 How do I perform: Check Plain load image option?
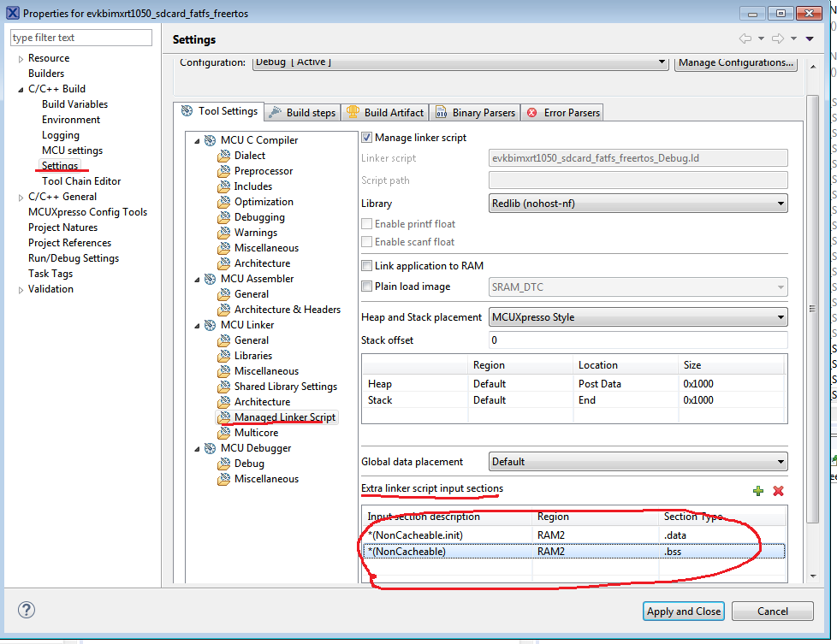click(x=366, y=286)
